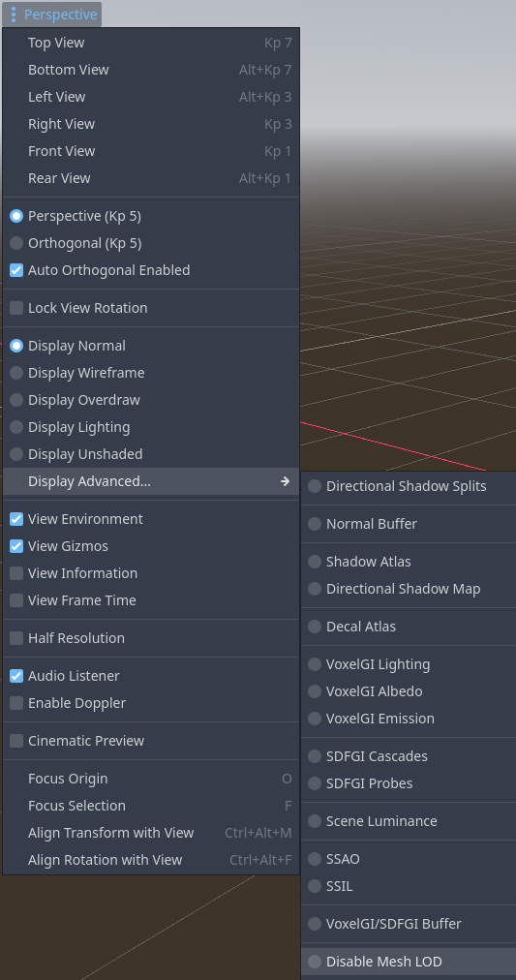Open the Perspective viewport menu button

52,15
